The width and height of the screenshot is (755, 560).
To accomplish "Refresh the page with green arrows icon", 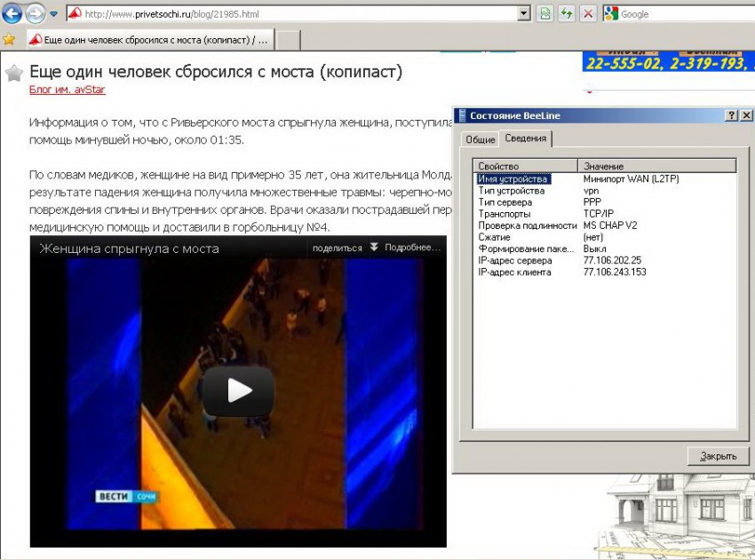I will coord(566,13).
